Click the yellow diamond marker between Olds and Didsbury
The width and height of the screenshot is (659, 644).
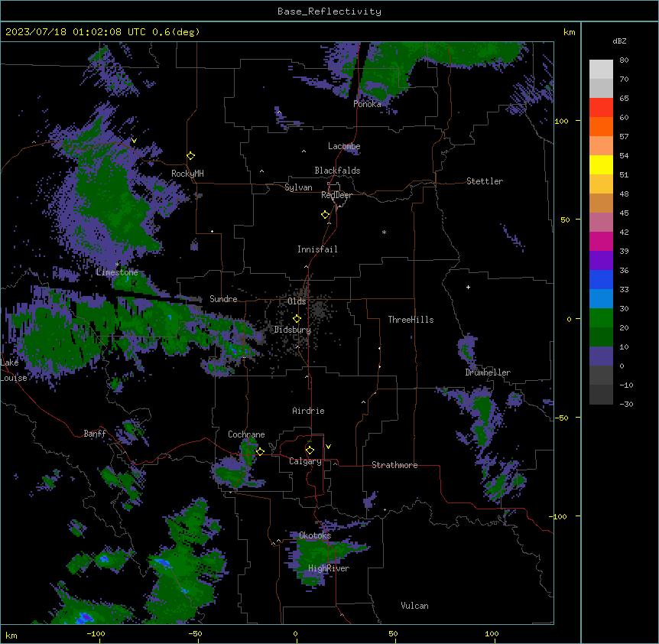(297, 319)
